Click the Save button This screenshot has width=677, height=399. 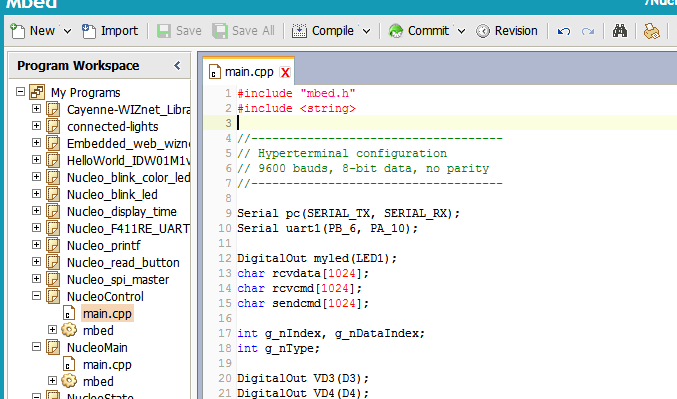tap(179, 31)
